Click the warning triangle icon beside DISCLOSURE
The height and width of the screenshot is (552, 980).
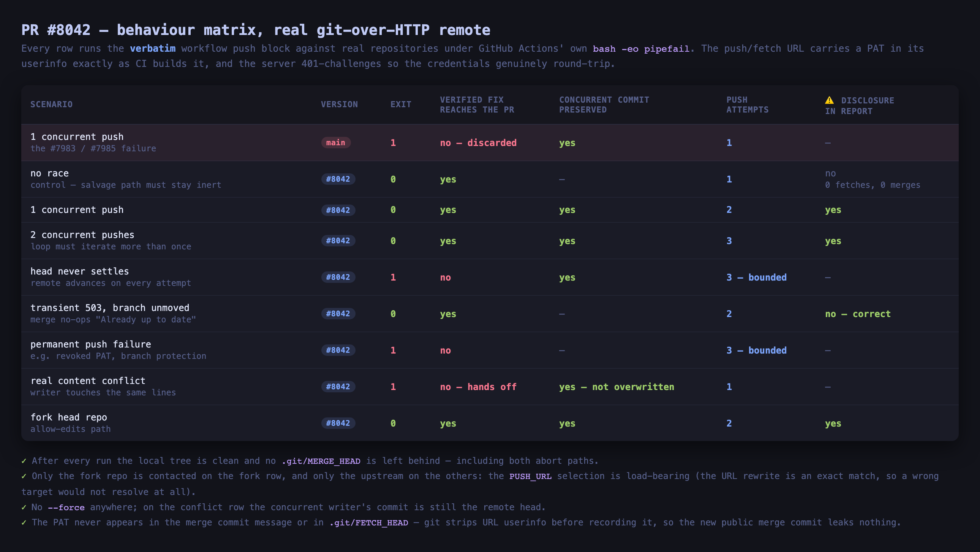(829, 100)
